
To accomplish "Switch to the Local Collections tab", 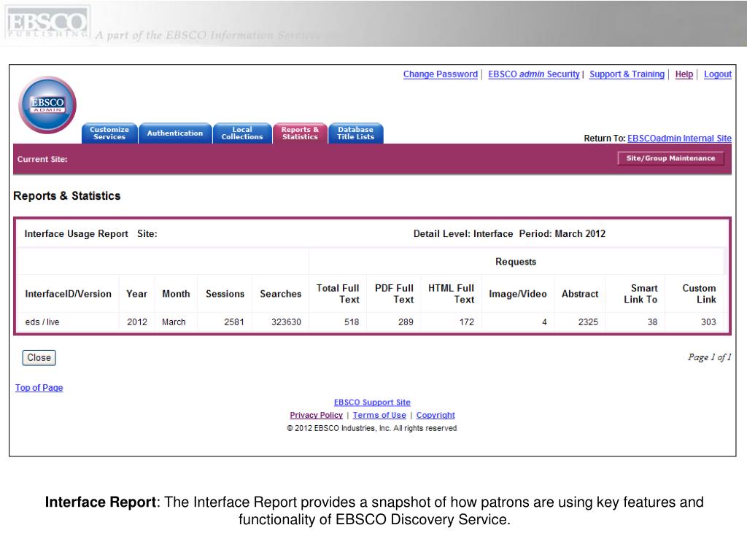I will (242, 133).
